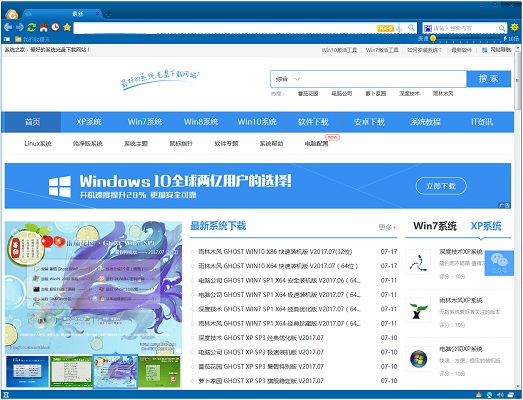This screenshot has width=523, height=400.
Task: Open 萝卜家园 GHOST XP SP3 旗舰稳定版 entry
Action: 261,381
